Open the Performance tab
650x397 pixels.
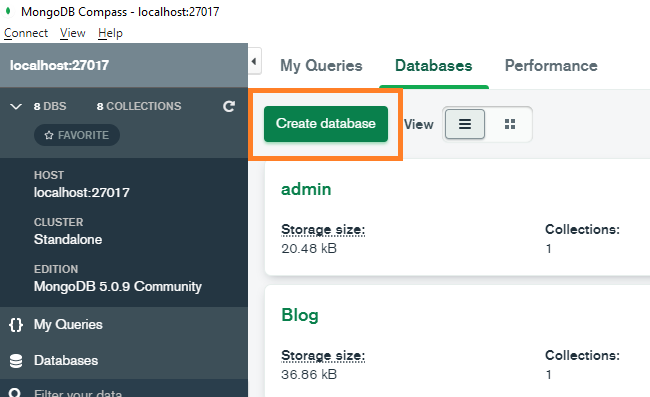click(x=551, y=65)
